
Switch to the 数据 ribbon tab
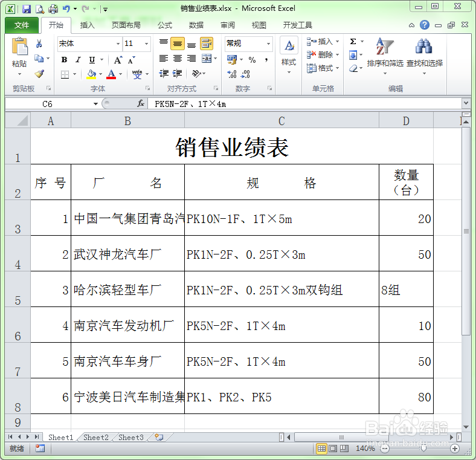196,25
